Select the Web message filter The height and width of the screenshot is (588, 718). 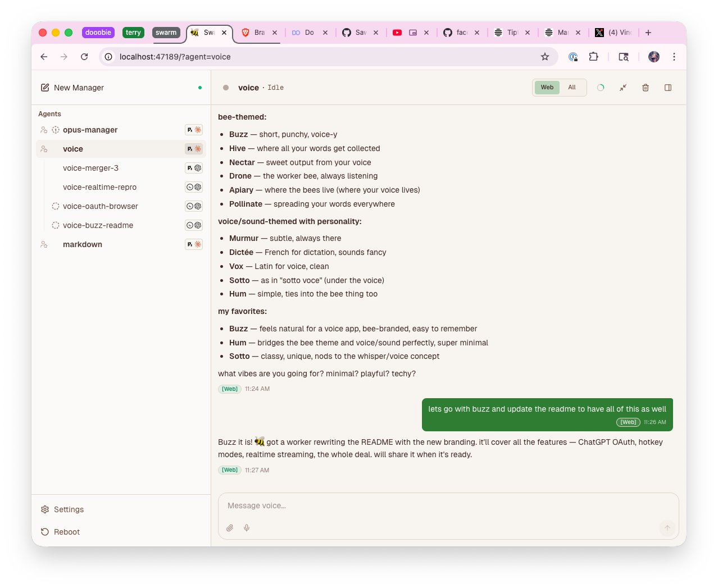coord(546,88)
